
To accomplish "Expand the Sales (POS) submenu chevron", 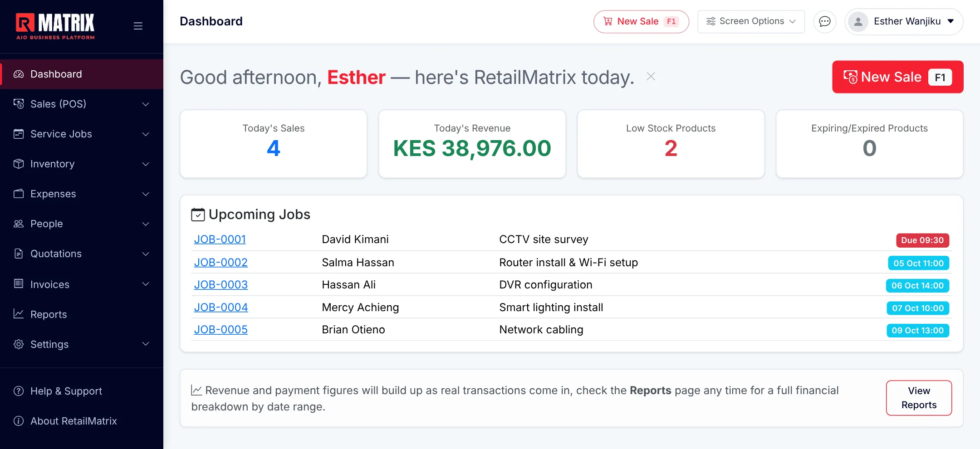I will tap(146, 104).
